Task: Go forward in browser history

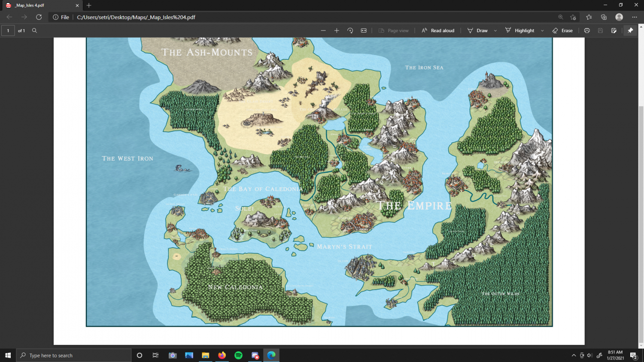Action: 24,17
